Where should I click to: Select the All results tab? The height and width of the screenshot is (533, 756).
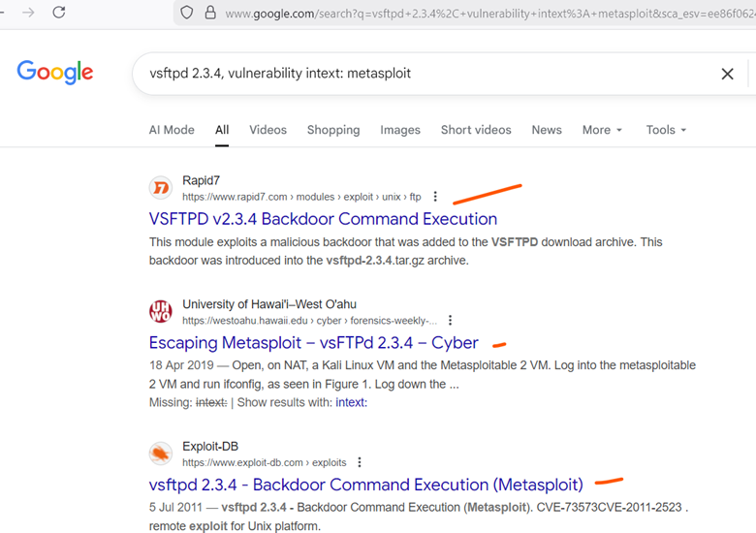click(222, 130)
